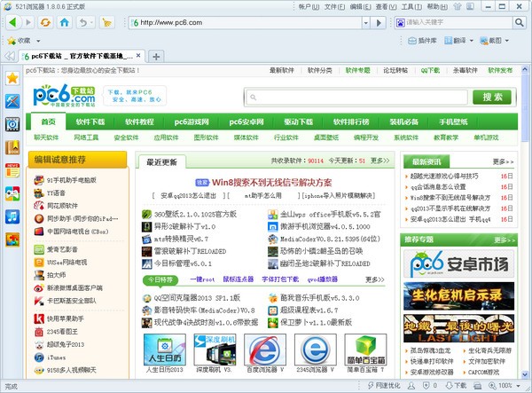Click the shield icon in status bar
The width and height of the screenshot is (532, 393).
point(426,386)
